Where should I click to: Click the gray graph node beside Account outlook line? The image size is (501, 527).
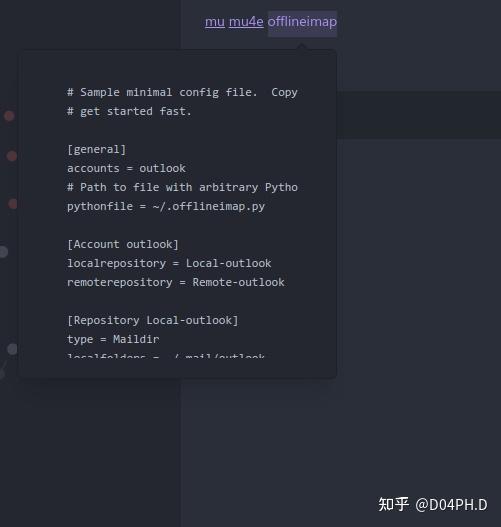tap(3, 252)
